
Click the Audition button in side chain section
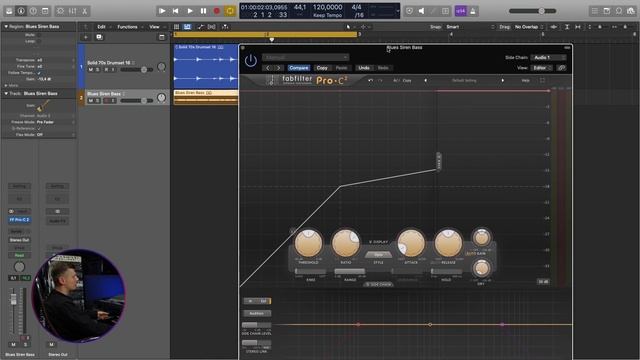[256, 313]
